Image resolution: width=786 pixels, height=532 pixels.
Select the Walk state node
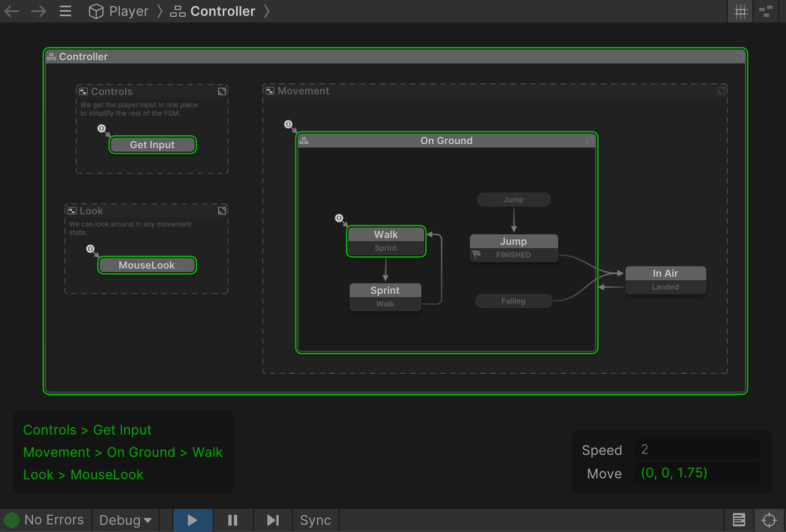386,234
